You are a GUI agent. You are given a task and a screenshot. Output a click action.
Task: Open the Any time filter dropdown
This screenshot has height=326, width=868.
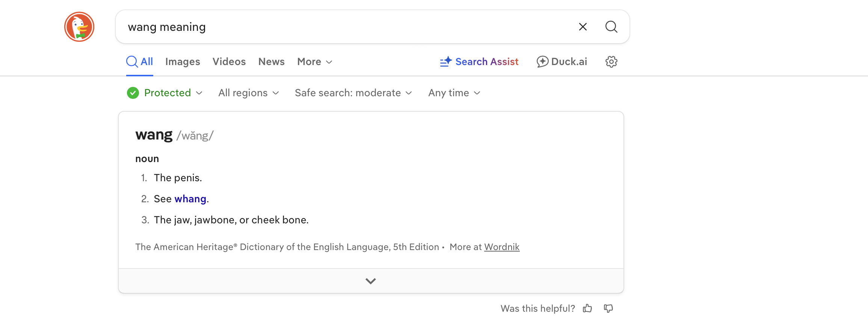coord(454,93)
